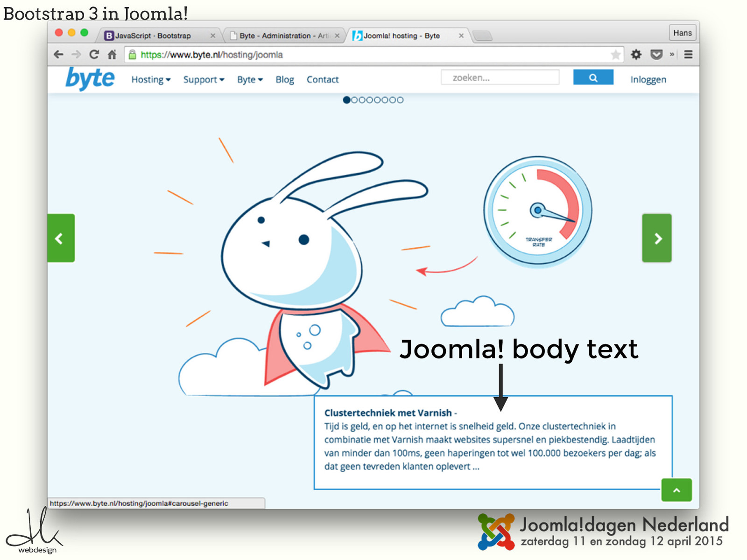Viewport: 747px width, 560px height.
Task: Click the browser forward arrow
Action: 76,55
